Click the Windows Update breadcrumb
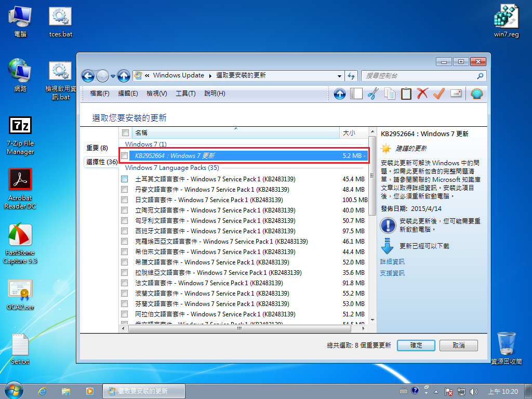 click(x=179, y=75)
